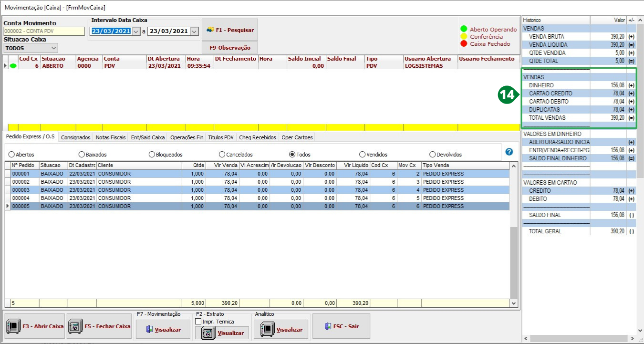Click the green status dot on caixa row 6
Screen dimensions: 644x344
(x=13, y=66)
